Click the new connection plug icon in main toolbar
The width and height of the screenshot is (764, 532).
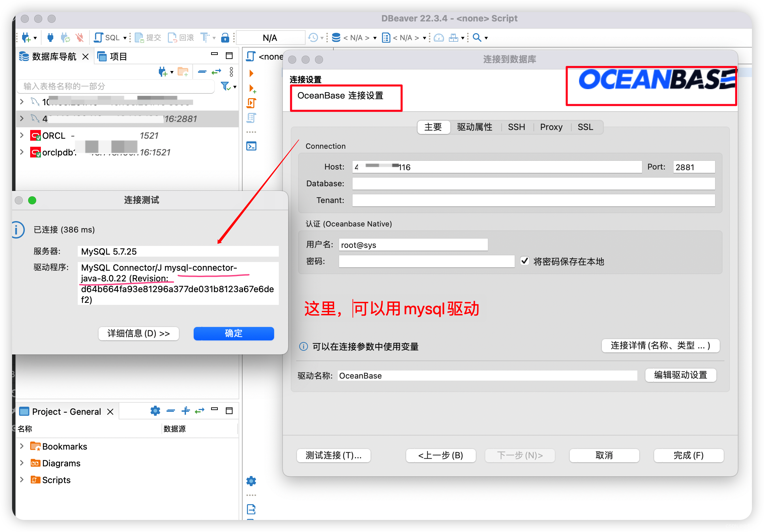point(26,38)
